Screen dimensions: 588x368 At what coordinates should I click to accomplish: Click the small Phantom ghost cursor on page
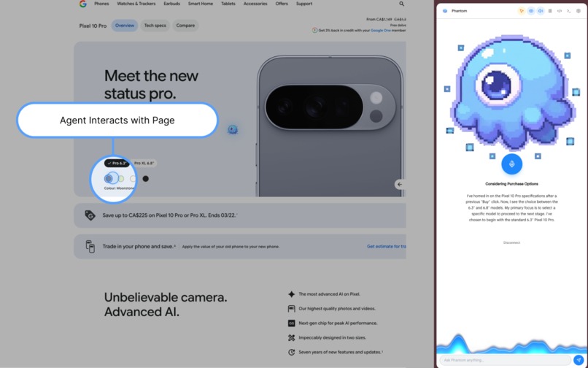(x=233, y=130)
